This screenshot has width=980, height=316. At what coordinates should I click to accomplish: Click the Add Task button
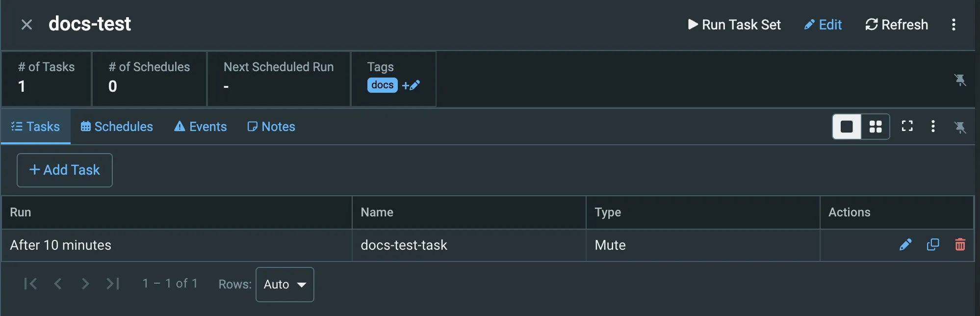click(65, 170)
